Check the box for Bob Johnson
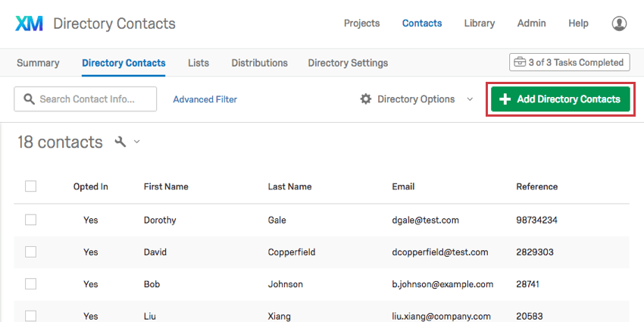This screenshot has height=322, width=644. [x=30, y=284]
